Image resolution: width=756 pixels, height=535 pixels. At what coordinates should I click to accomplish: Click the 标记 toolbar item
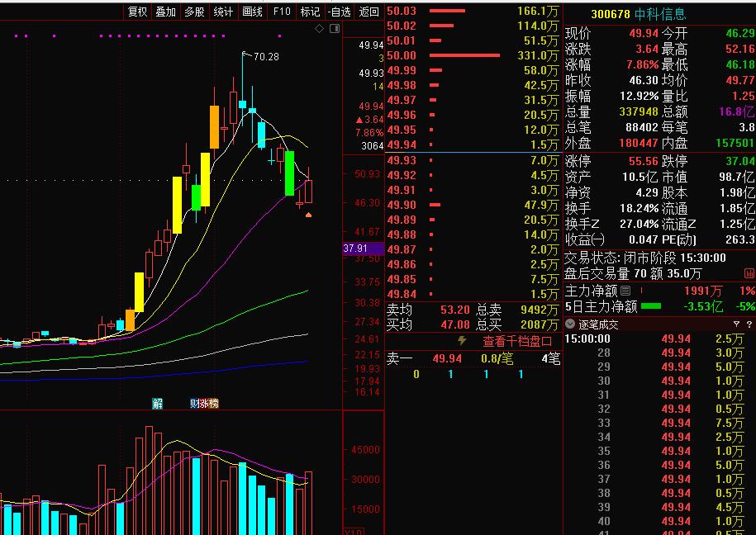(x=310, y=12)
